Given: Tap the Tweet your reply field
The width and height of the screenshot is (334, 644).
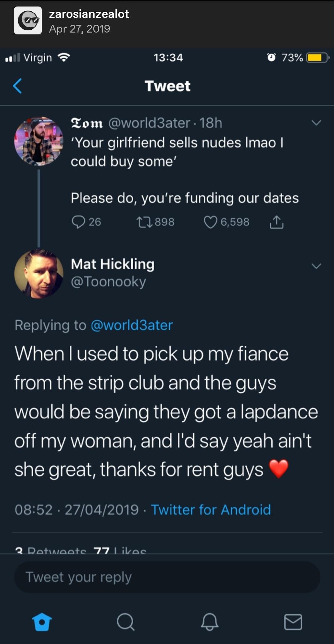Looking at the screenshot, I should (167, 577).
